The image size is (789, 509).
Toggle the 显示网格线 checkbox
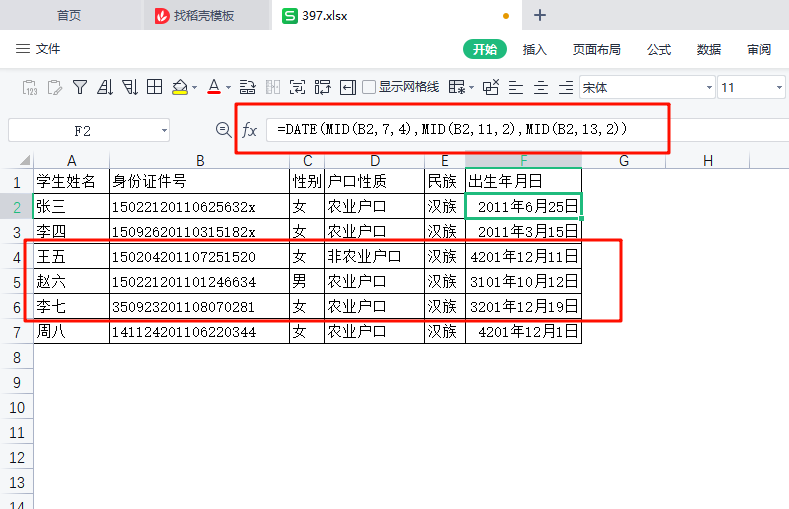(x=369, y=87)
